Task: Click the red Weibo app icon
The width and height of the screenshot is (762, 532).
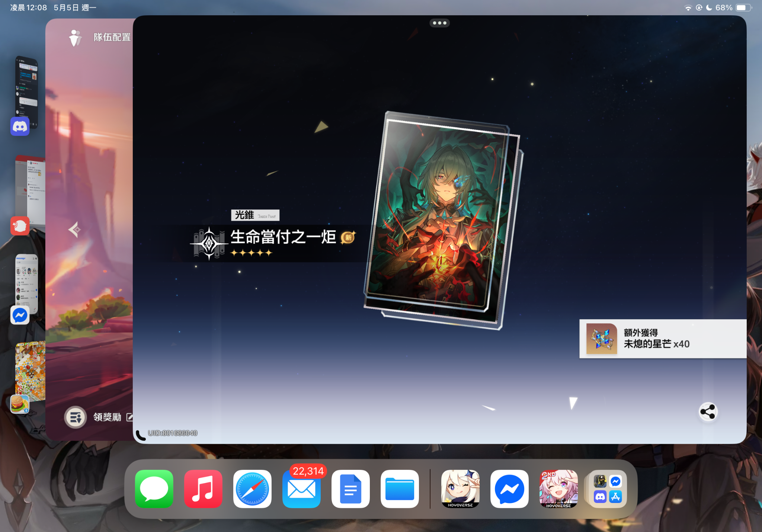Action: pos(20,225)
